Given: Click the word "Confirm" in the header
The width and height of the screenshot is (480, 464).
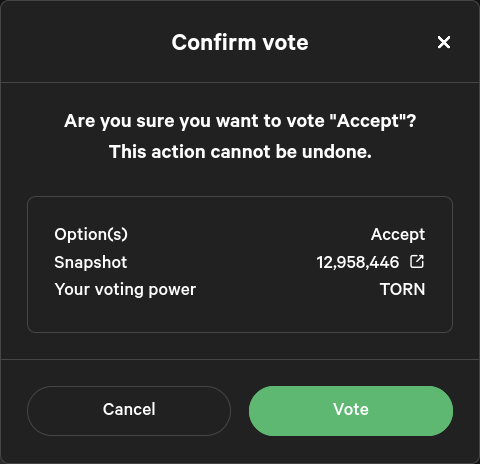Looking at the screenshot, I should (x=214, y=42).
